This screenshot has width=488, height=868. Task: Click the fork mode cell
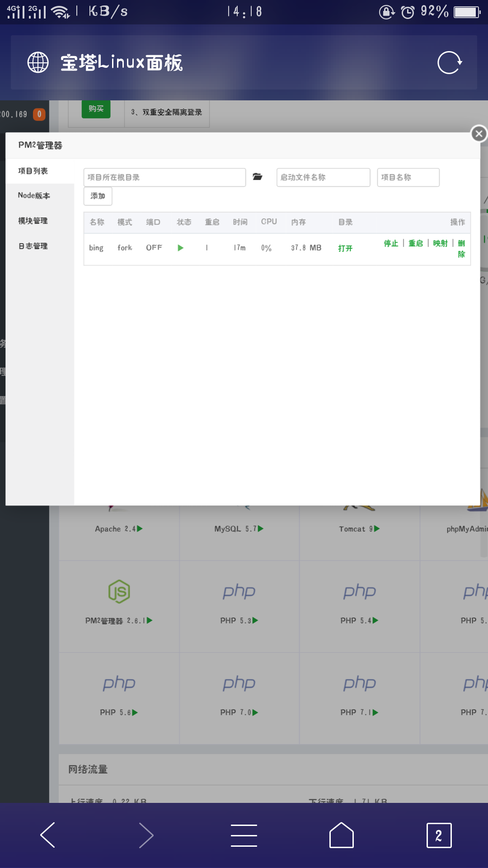click(125, 248)
